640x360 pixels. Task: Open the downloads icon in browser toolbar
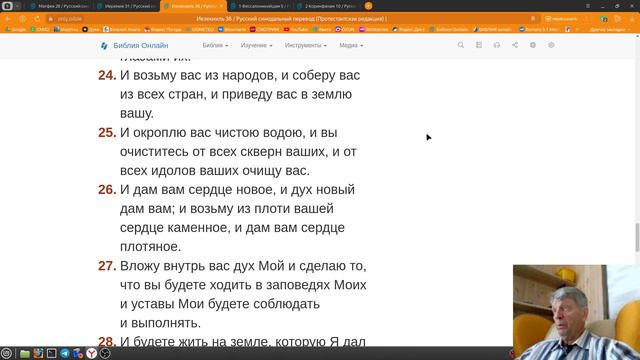(632, 19)
